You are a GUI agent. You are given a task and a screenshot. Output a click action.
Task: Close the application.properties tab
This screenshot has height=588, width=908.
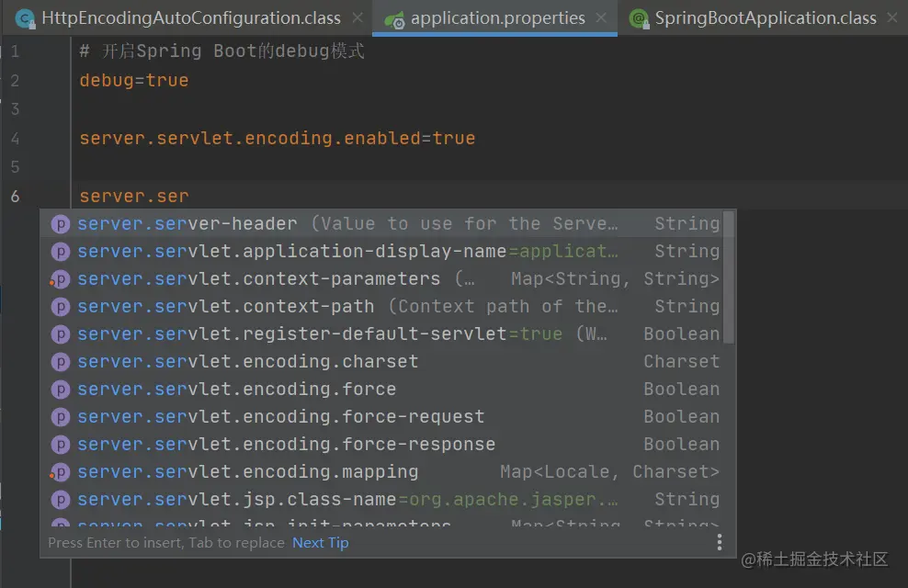coord(602,18)
